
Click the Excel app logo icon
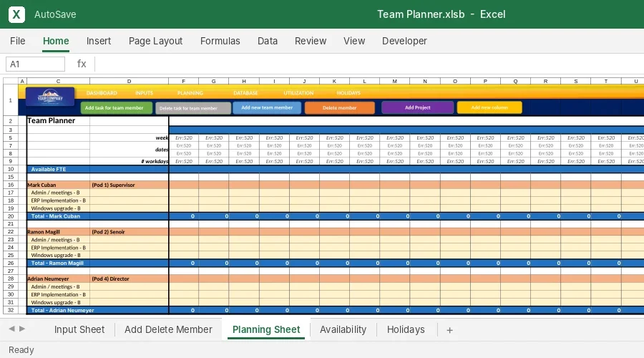(16, 14)
